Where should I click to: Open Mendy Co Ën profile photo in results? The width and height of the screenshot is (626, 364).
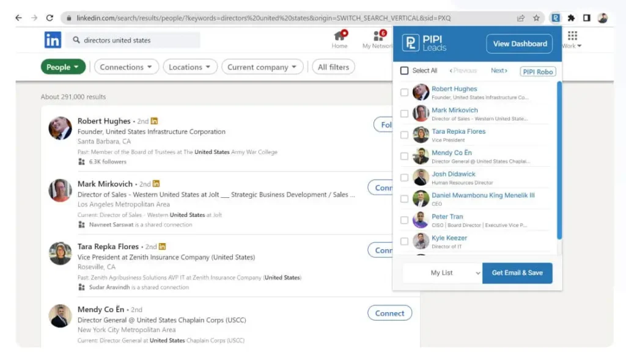[x=61, y=316]
